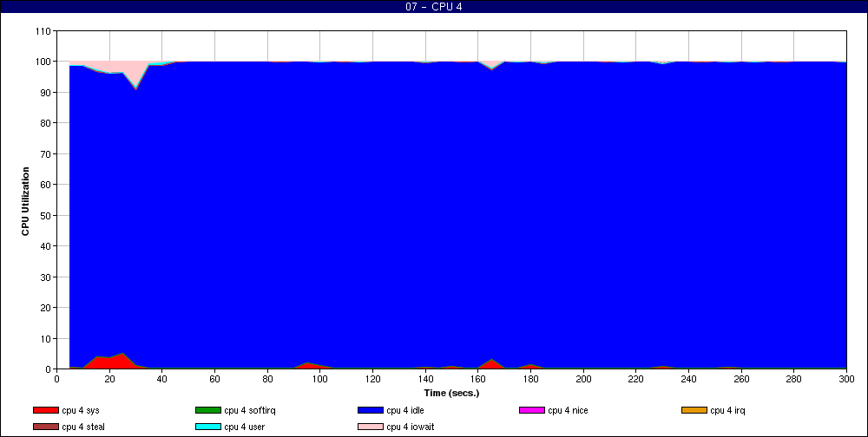Click the orange cpu 4 irq legend swatch

tap(694, 410)
